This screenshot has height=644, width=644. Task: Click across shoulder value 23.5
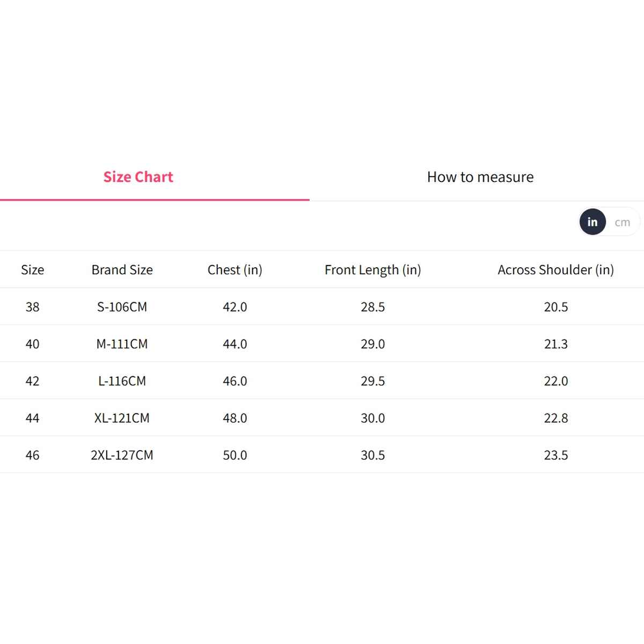click(x=555, y=455)
